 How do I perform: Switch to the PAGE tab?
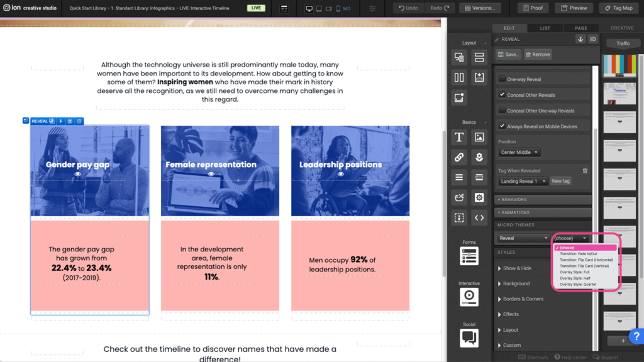(x=580, y=28)
